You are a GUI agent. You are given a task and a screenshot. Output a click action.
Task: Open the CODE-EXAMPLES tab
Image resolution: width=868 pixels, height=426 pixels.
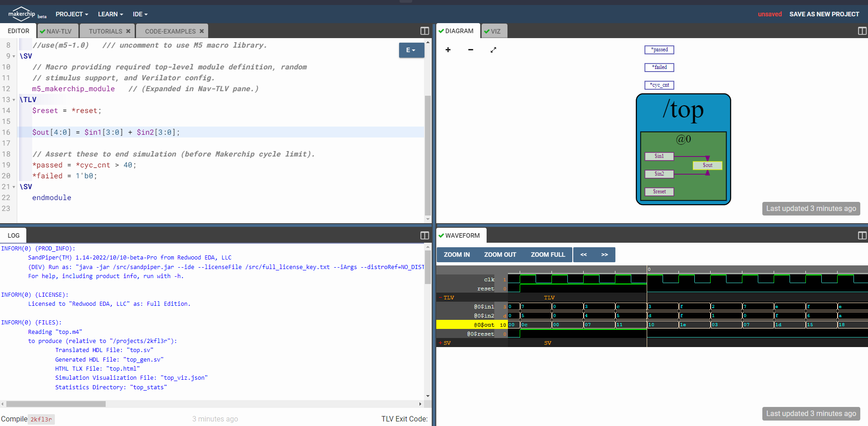(170, 31)
